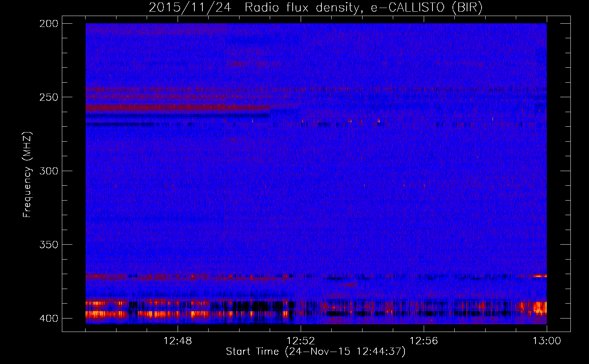Viewport: 589px width, 364px height.
Task: Click the 200 frequency tick label
Action: coord(49,24)
